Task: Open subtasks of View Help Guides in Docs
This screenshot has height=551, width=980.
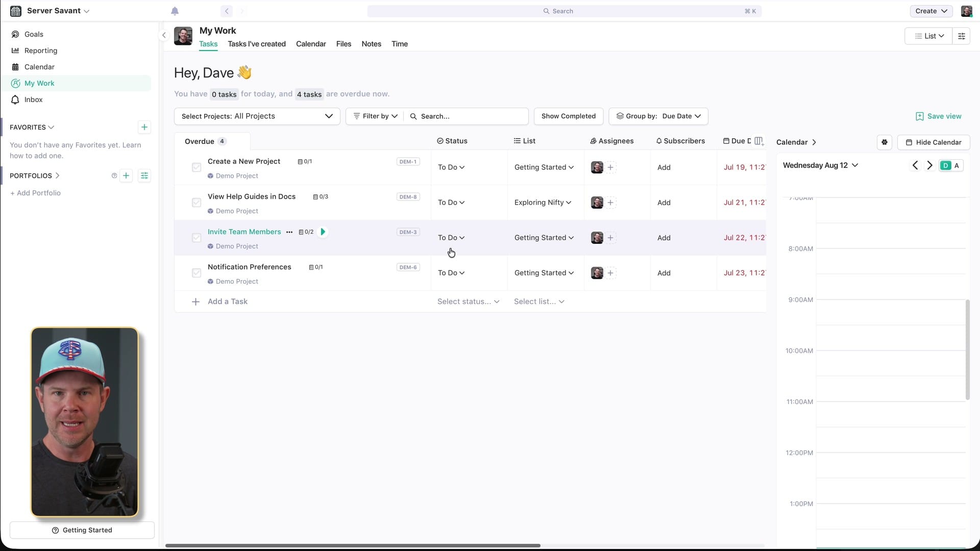Action: click(x=321, y=197)
